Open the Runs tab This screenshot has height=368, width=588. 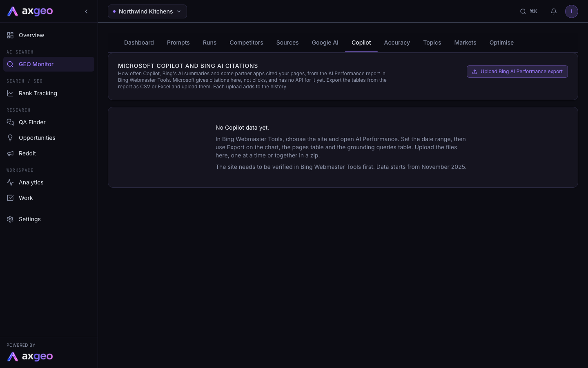click(209, 43)
